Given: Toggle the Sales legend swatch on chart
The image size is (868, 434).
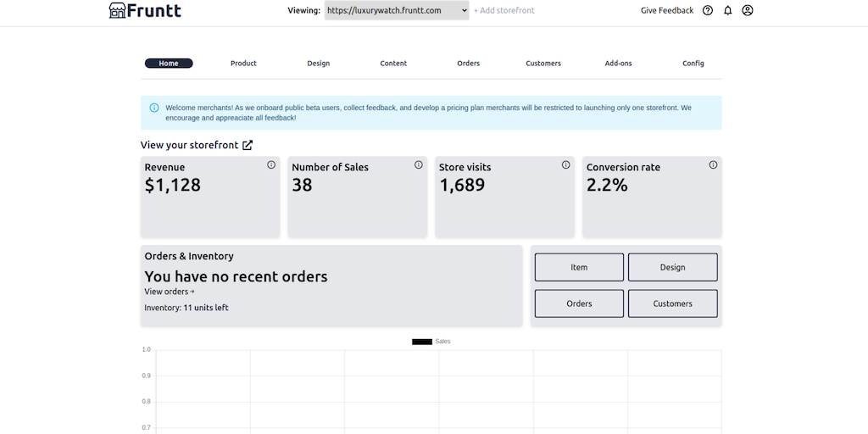Looking at the screenshot, I should coord(422,342).
